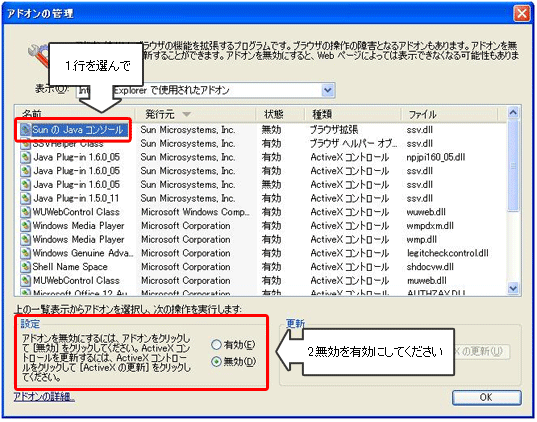Click the 無効 status of Sun の Java コンソール
This screenshot has height=422, width=537.
point(271,130)
